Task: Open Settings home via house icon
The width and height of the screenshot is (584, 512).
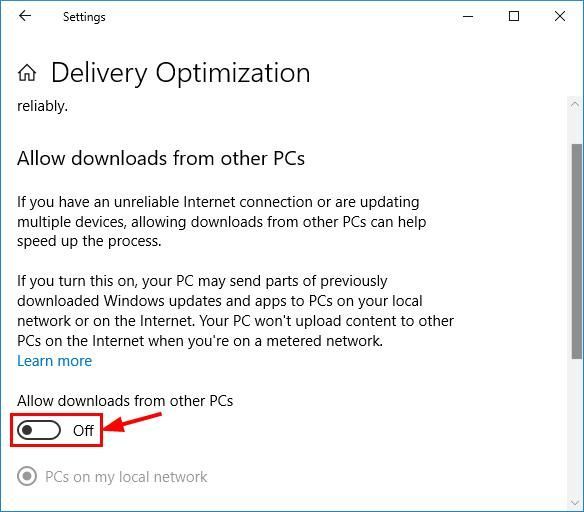Action: click(x=27, y=72)
